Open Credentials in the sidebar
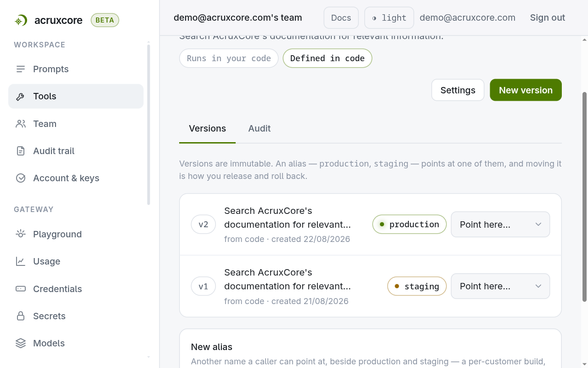Viewport: 588px width, 368px height. 76,289
